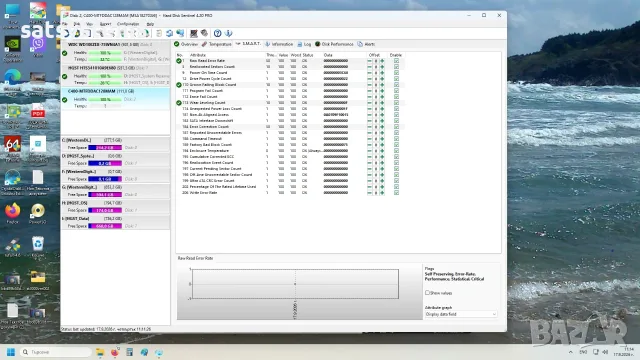Switch to the Alerts tab
This screenshot has width=640, height=360.
(366, 44)
